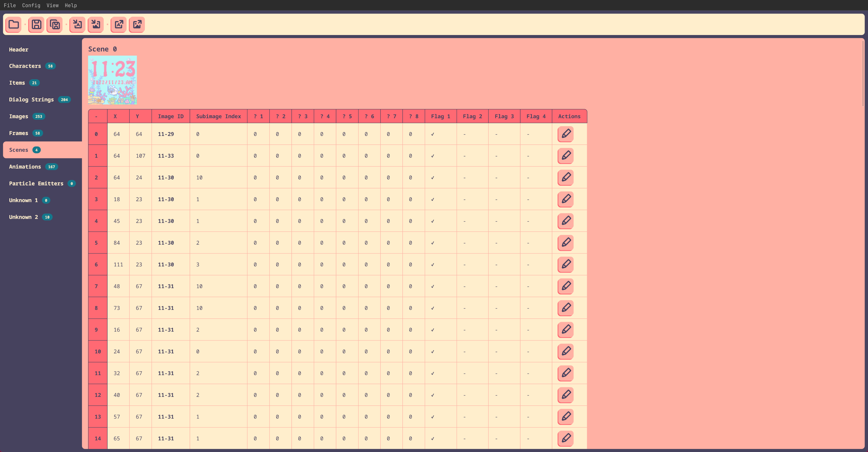Click the Import images icon

(x=96, y=24)
